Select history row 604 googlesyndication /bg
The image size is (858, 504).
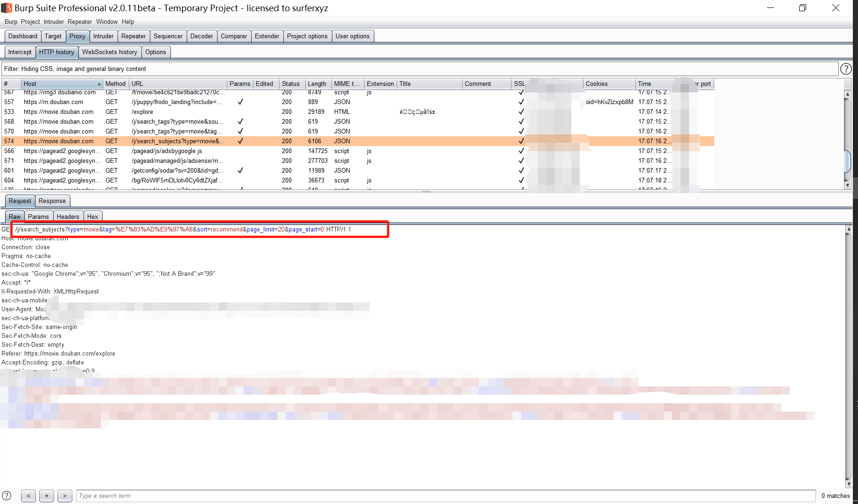(358, 181)
